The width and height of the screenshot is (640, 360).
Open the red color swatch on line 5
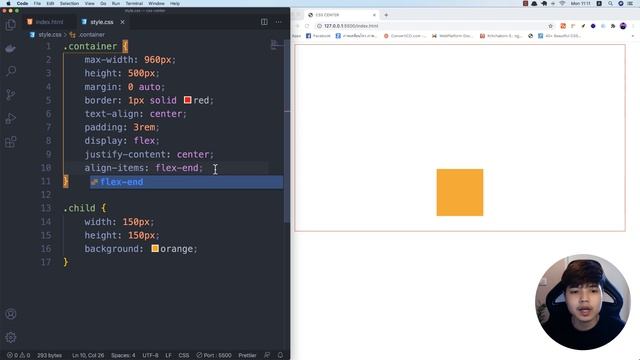tap(188, 100)
